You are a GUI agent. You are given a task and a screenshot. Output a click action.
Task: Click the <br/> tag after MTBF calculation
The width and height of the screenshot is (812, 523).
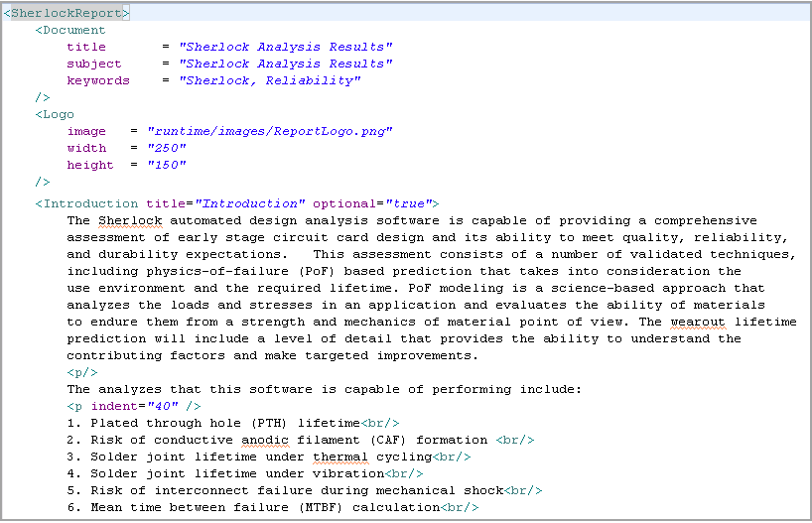tap(460, 507)
